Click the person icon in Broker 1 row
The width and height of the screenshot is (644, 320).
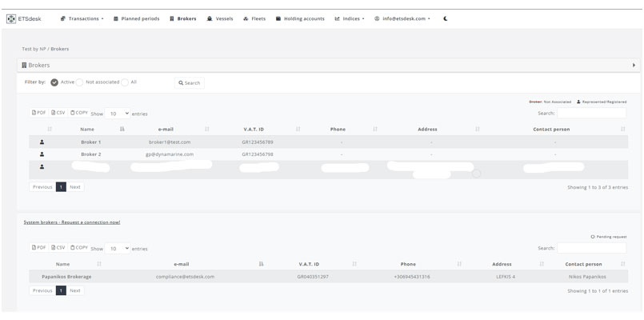coord(42,142)
